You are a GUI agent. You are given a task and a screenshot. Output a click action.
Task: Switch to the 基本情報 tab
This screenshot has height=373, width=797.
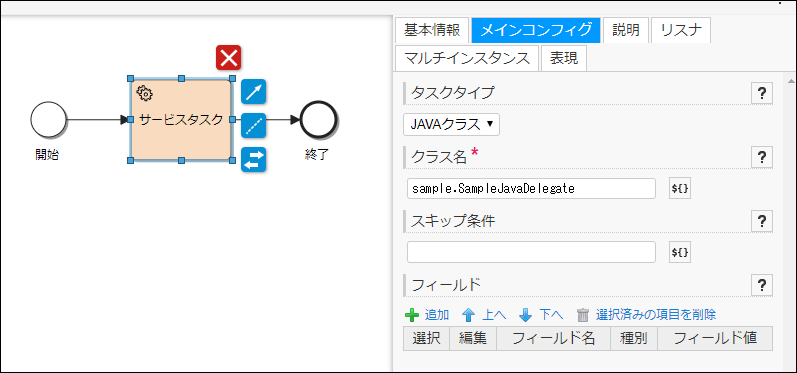tap(432, 30)
